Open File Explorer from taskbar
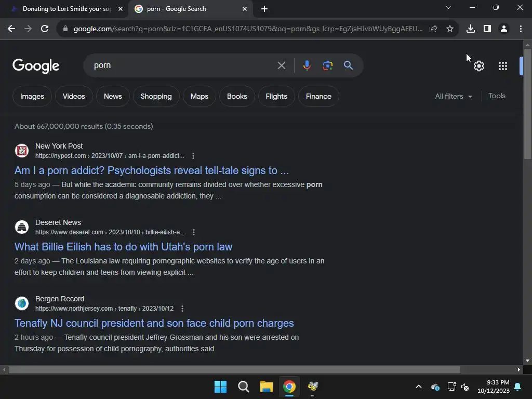The height and width of the screenshot is (399, 532). [x=267, y=387]
